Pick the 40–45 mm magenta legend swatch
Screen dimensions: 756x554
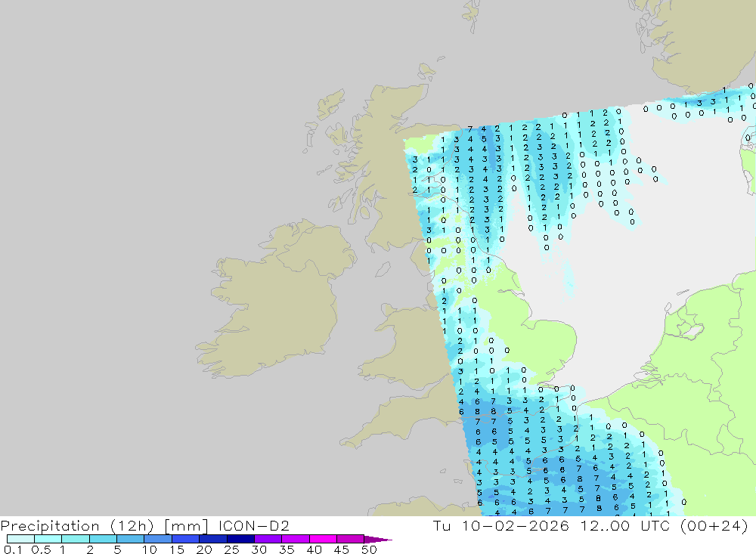pyautogui.click(x=323, y=539)
